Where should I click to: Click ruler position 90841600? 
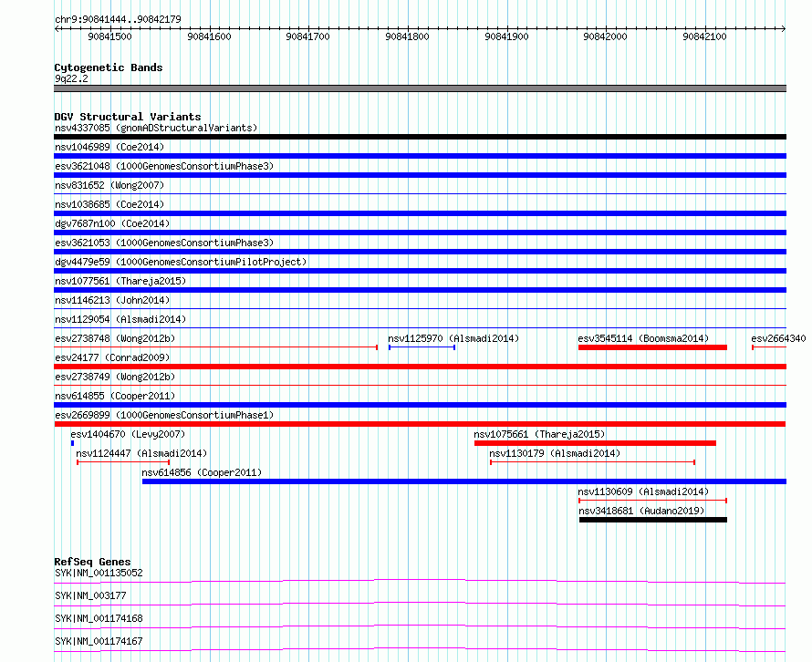point(209,36)
